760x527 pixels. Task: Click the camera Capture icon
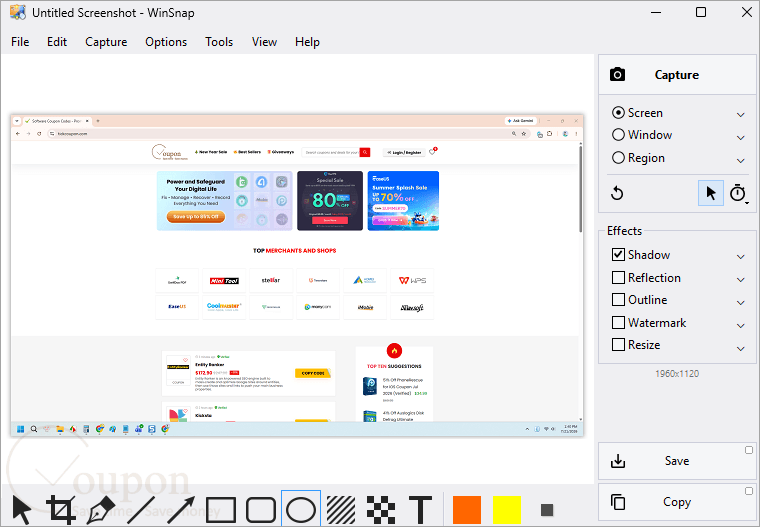click(617, 75)
